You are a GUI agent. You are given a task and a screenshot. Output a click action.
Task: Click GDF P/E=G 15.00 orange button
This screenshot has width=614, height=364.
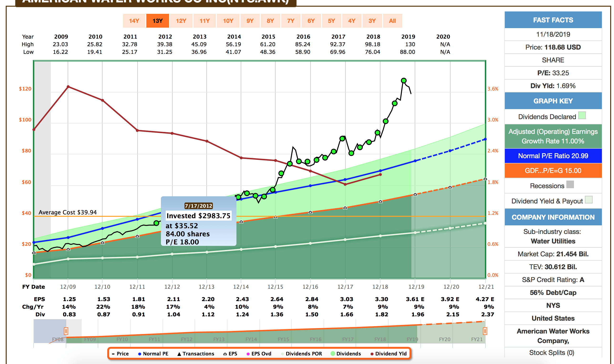[553, 171]
